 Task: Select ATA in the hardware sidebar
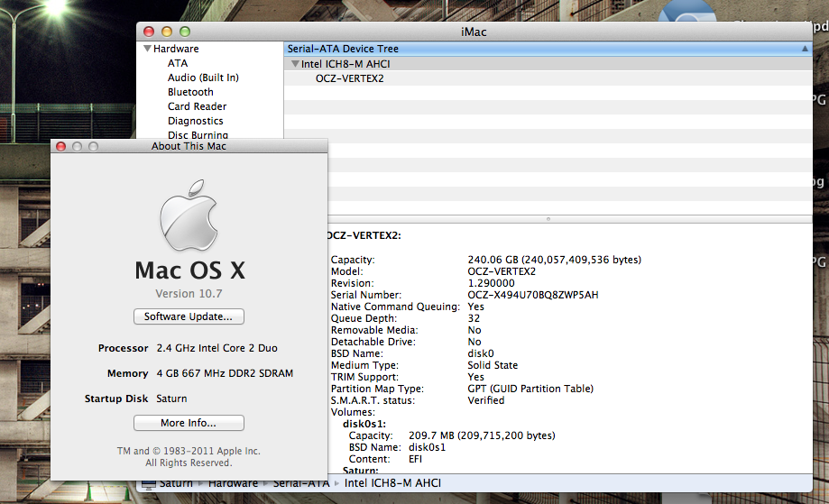tap(178, 63)
